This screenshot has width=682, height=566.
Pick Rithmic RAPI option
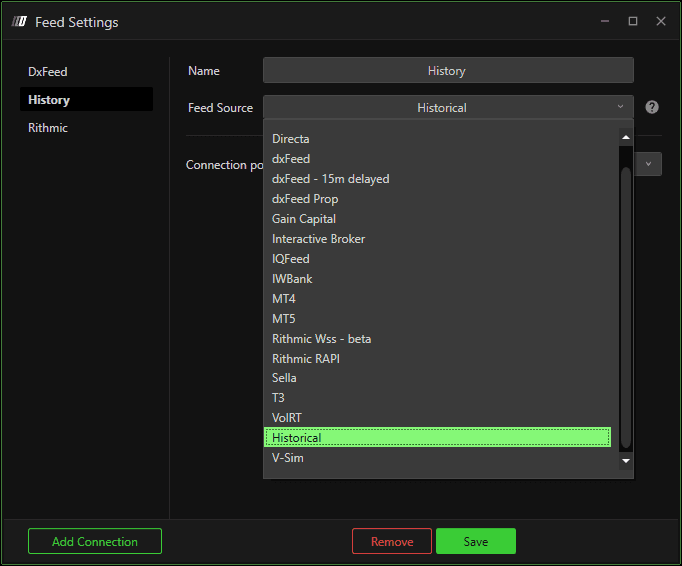pos(437,359)
